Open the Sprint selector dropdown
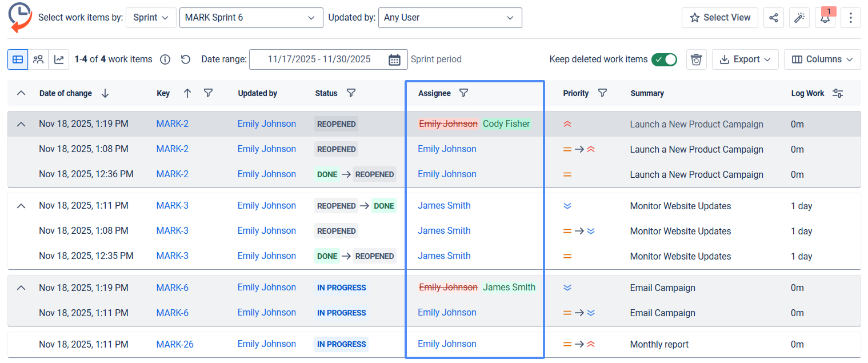Screen dimensions: 868x363 point(151,18)
